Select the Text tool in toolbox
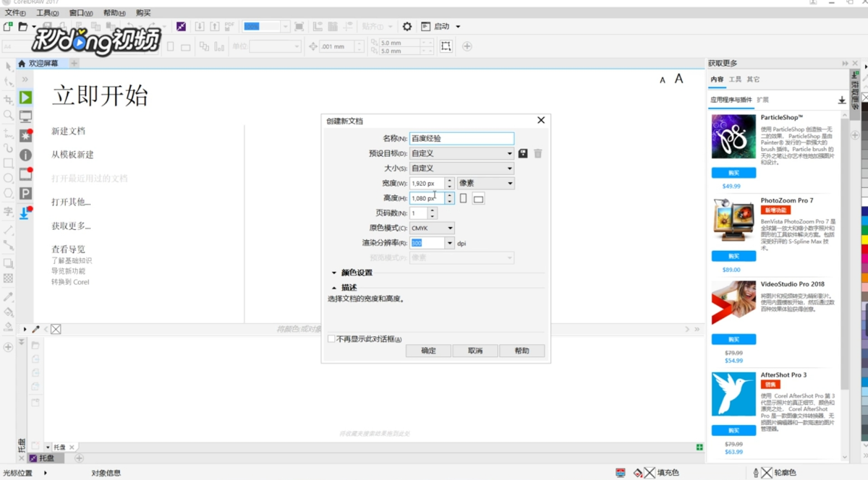This screenshot has height=480, width=868. (x=8, y=212)
